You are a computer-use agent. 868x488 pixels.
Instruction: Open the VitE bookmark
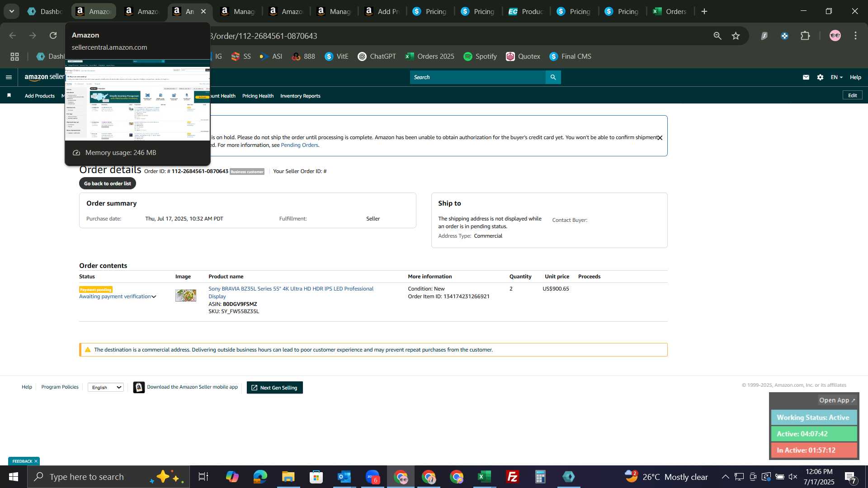[336, 56]
